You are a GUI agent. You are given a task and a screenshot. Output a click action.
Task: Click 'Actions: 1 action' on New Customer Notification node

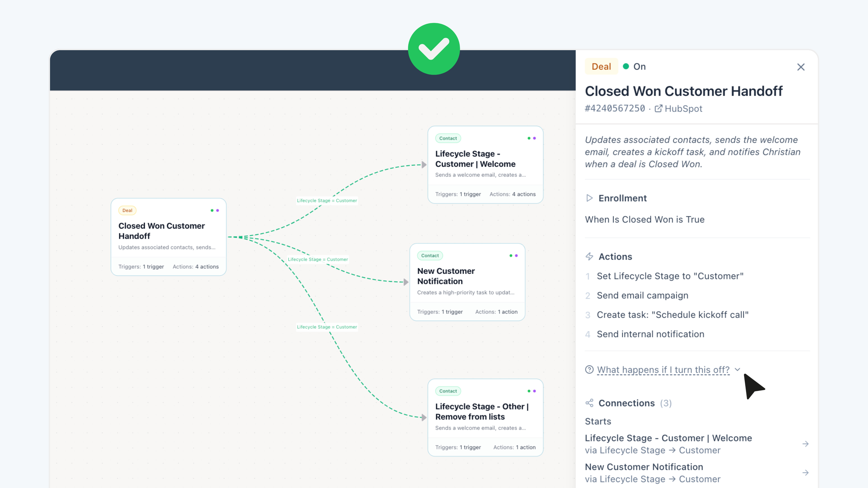click(496, 312)
